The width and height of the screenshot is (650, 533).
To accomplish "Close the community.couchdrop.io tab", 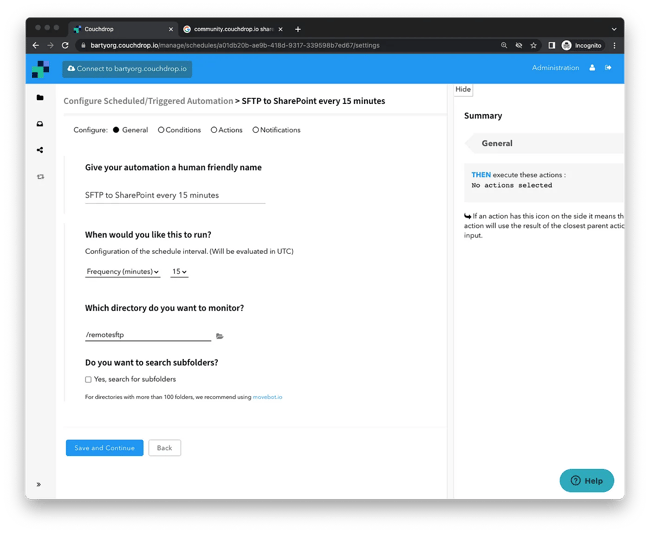I will tap(281, 29).
